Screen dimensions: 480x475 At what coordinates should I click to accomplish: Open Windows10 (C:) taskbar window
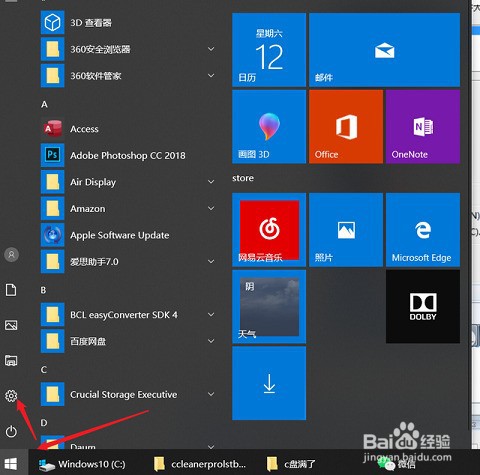(82, 464)
